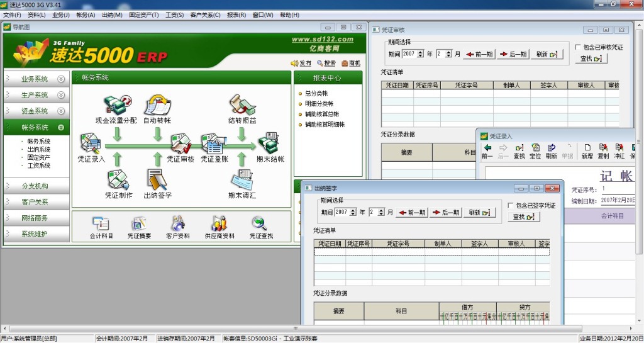Enable 包含已审核凭证 checkbox in 凭证审核

point(578,47)
